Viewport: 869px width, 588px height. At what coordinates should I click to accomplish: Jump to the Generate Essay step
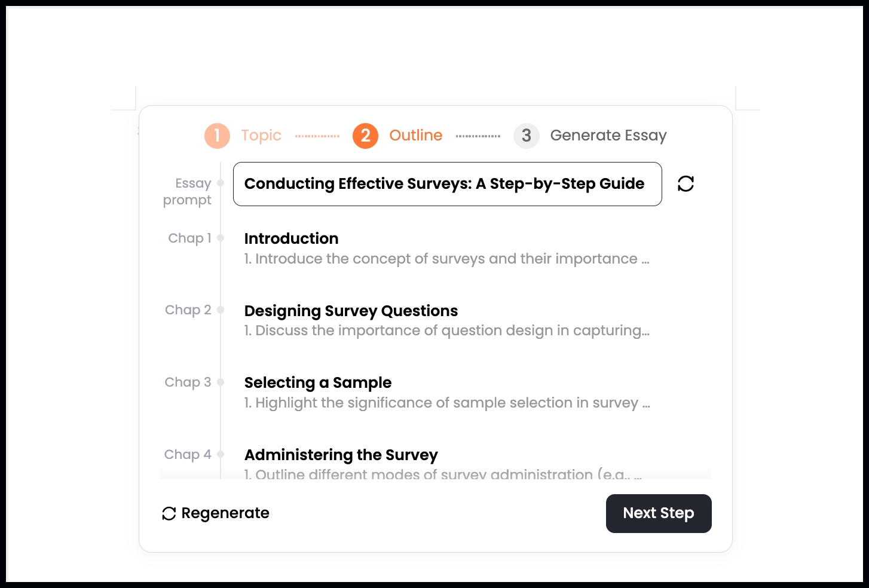(608, 136)
